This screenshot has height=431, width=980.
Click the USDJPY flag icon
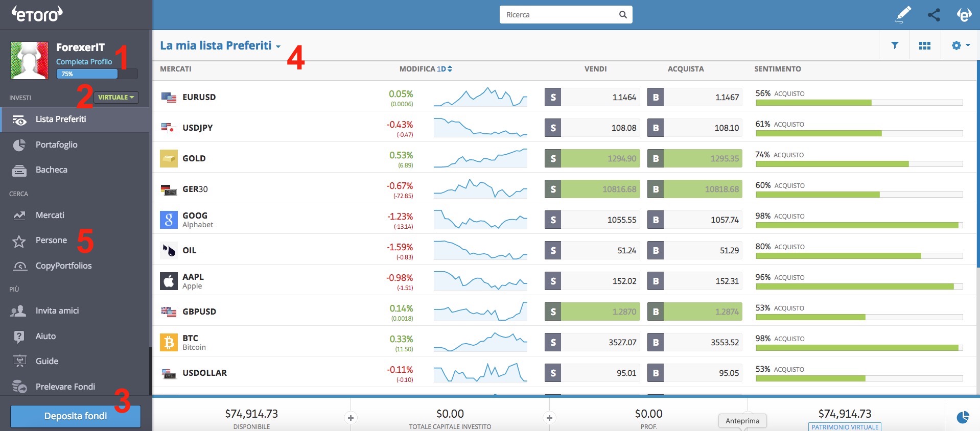pyautogui.click(x=169, y=128)
